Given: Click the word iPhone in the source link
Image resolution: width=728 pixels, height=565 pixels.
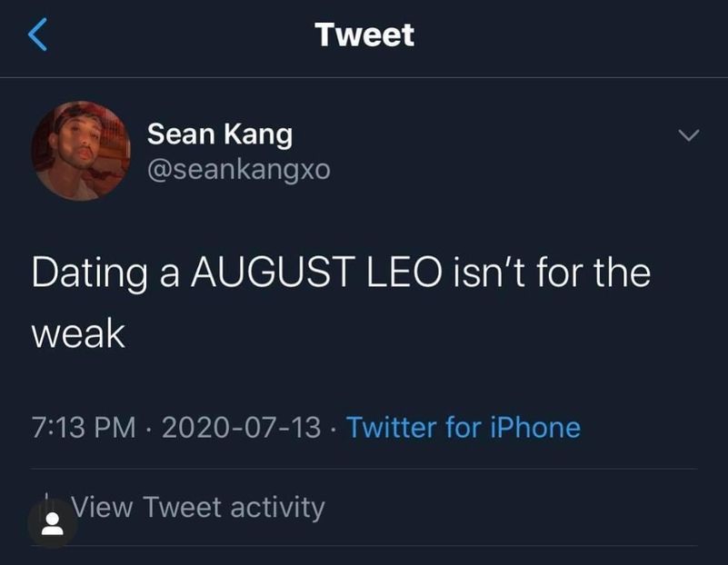Looking at the screenshot, I should 535,426.
